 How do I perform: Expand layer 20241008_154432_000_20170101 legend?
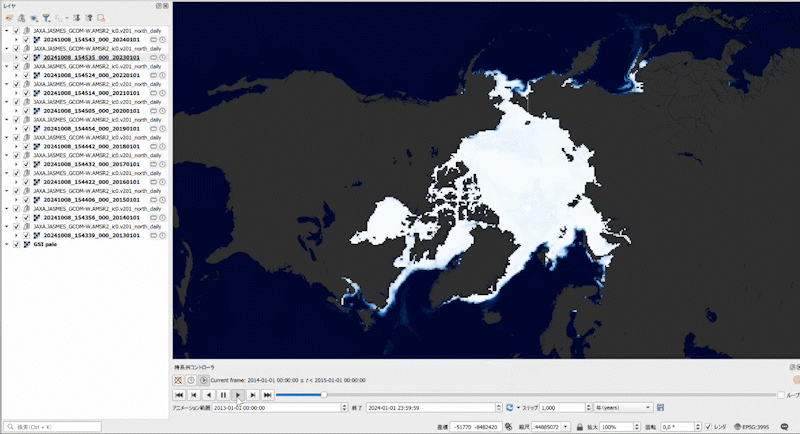(16, 164)
